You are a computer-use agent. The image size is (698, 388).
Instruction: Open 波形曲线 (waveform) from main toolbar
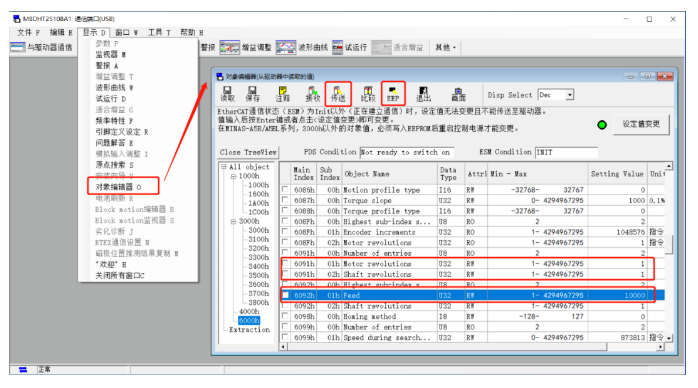(x=302, y=47)
